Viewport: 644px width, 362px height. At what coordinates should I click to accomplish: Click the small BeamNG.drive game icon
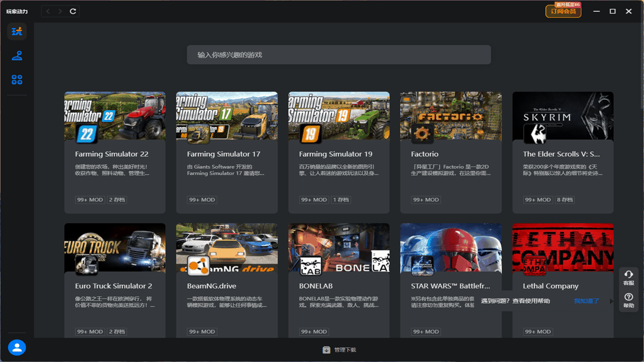pos(198,265)
